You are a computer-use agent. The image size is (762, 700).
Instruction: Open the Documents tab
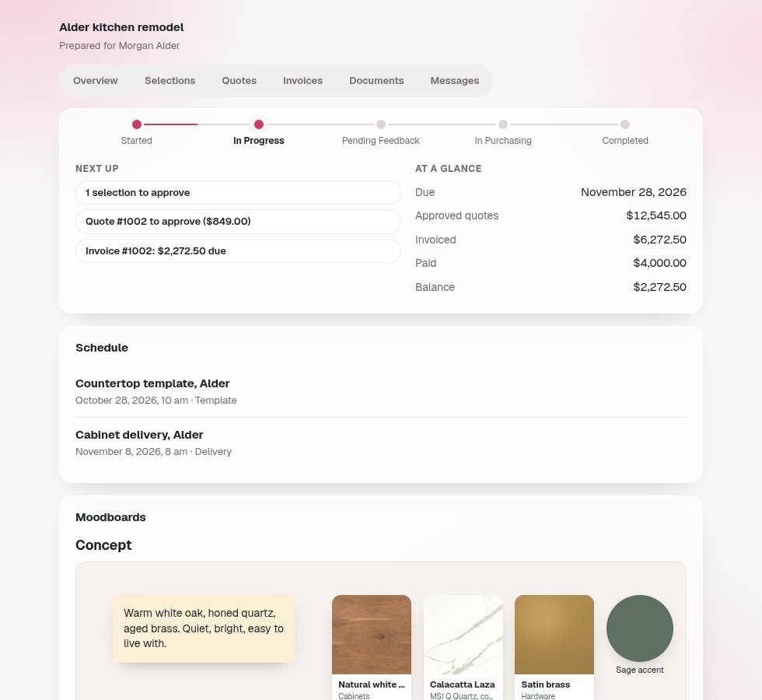pyautogui.click(x=376, y=81)
